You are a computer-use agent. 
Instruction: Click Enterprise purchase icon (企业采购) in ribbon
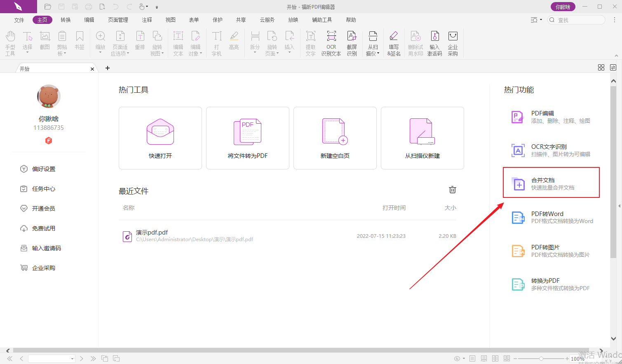[x=453, y=43]
